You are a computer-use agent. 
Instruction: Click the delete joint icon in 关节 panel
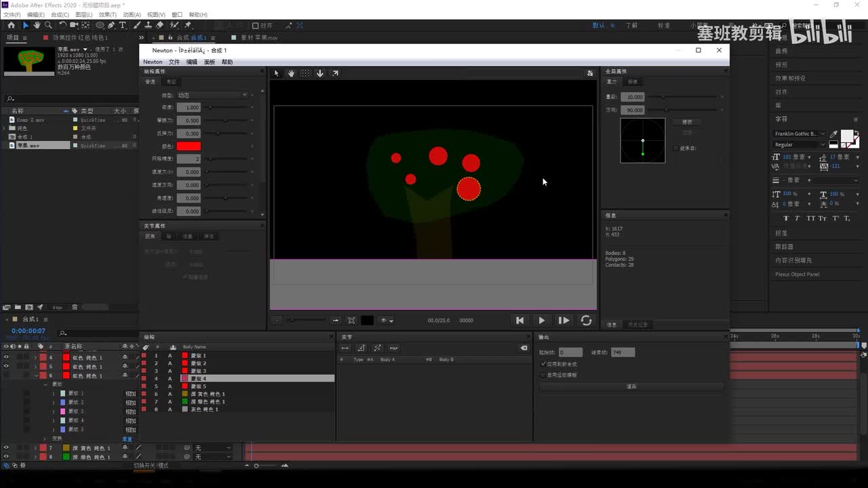pos(524,348)
